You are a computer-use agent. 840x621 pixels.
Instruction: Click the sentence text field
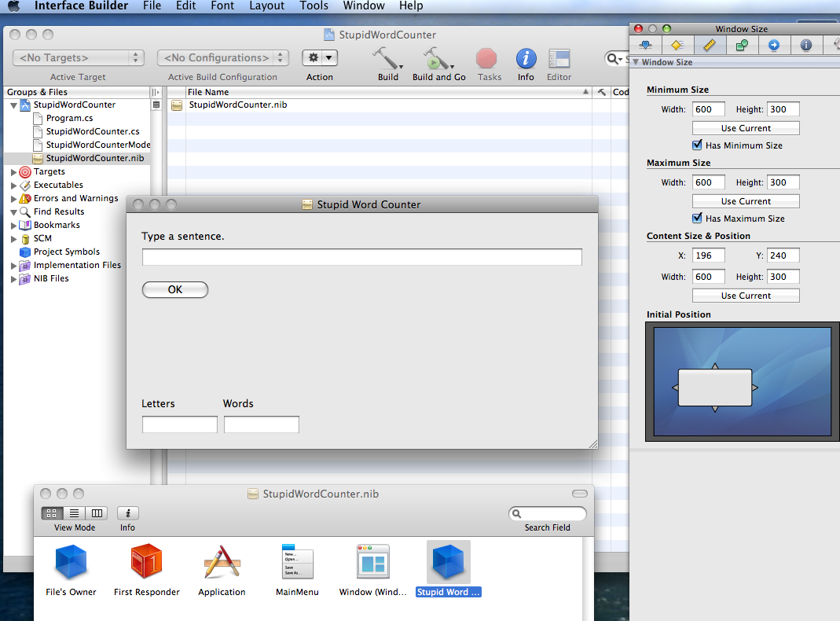tap(362, 256)
